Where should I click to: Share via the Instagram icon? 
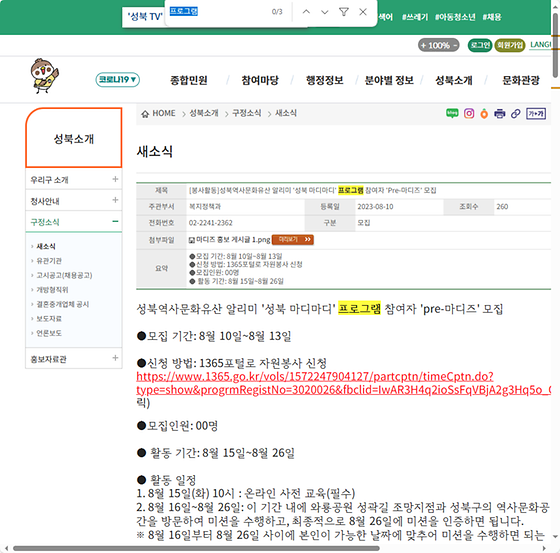tap(469, 114)
